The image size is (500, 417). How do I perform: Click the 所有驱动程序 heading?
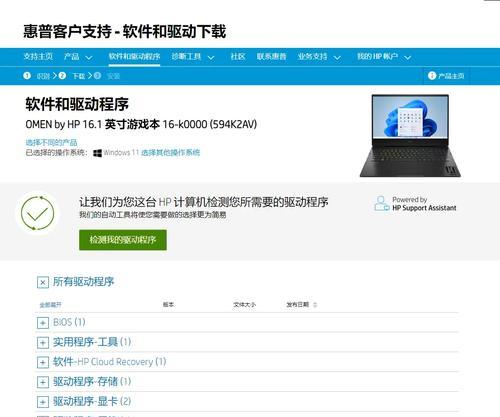tap(83, 282)
